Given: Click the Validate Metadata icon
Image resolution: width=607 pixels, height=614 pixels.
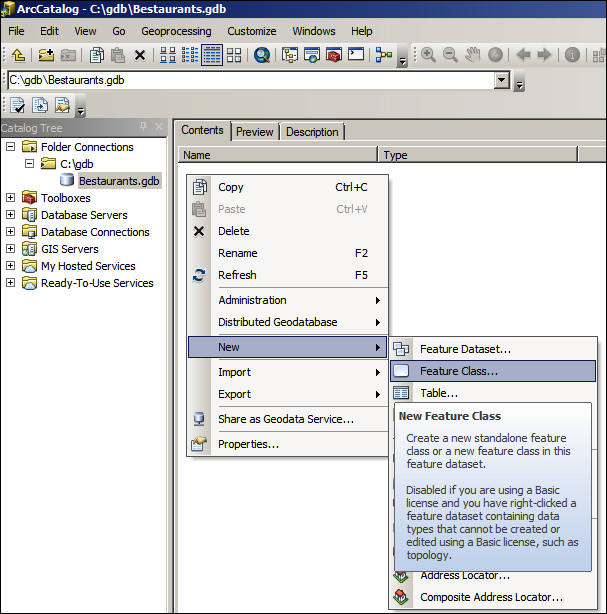Looking at the screenshot, I should point(18,105).
